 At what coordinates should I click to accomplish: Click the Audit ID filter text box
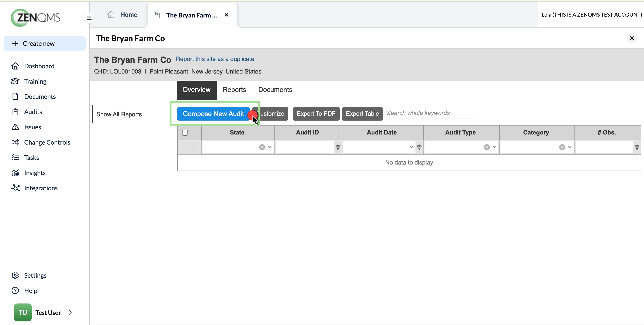pos(305,147)
